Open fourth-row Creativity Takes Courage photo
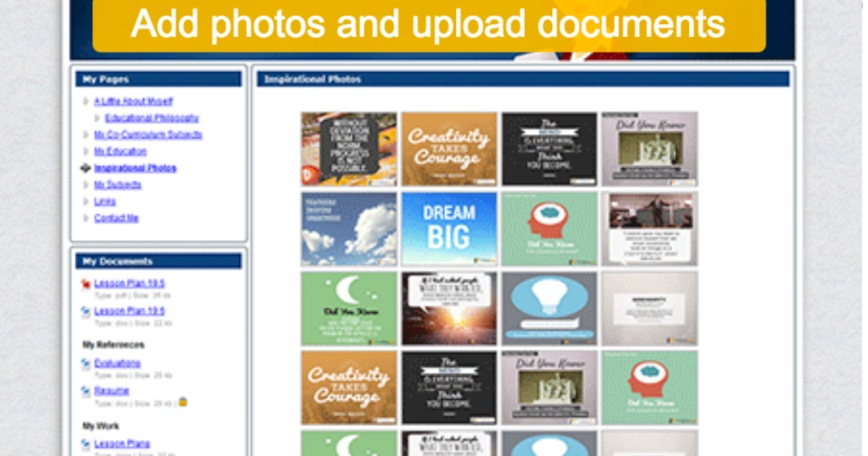Screen dimensions: 868x456 349,388
